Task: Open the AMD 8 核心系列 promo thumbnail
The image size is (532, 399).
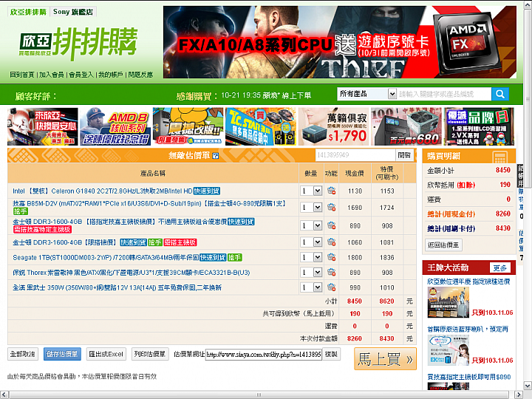Action: coord(115,126)
